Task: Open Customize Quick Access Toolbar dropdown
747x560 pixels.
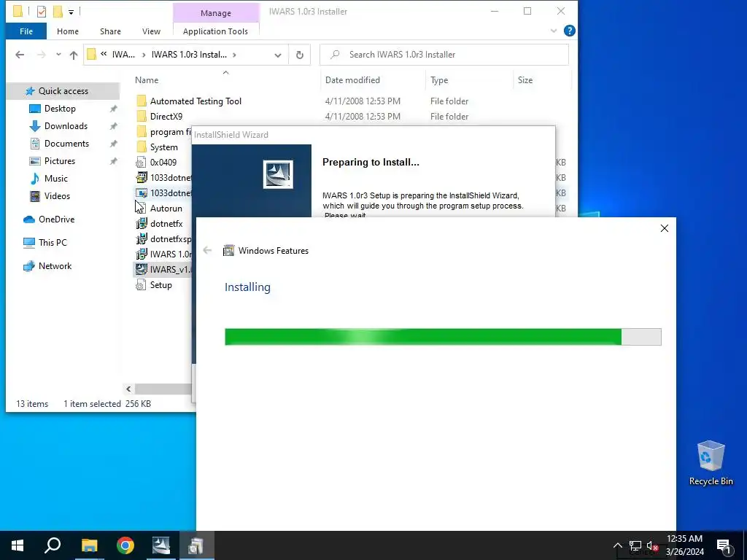Action: [x=71, y=12]
